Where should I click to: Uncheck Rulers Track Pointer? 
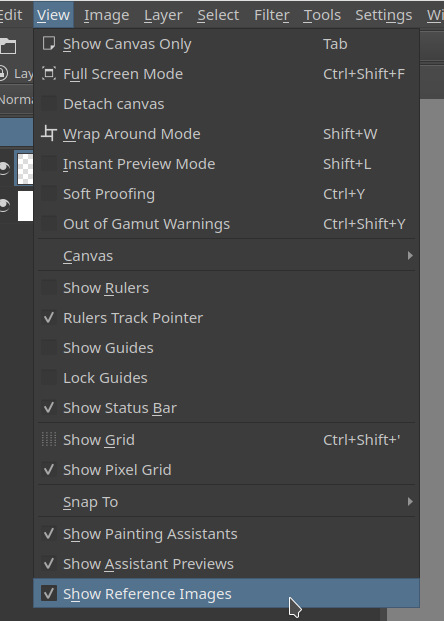pos(49,318)
